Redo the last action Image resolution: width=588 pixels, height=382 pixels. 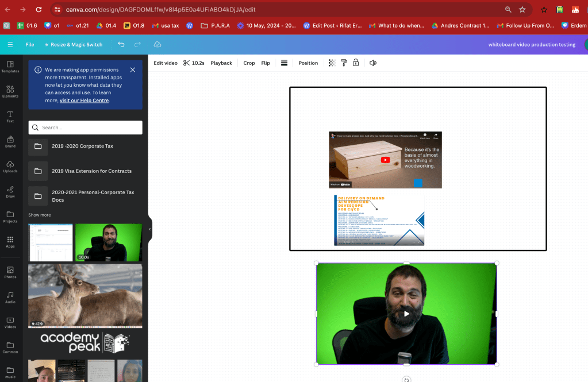[137, 44]
